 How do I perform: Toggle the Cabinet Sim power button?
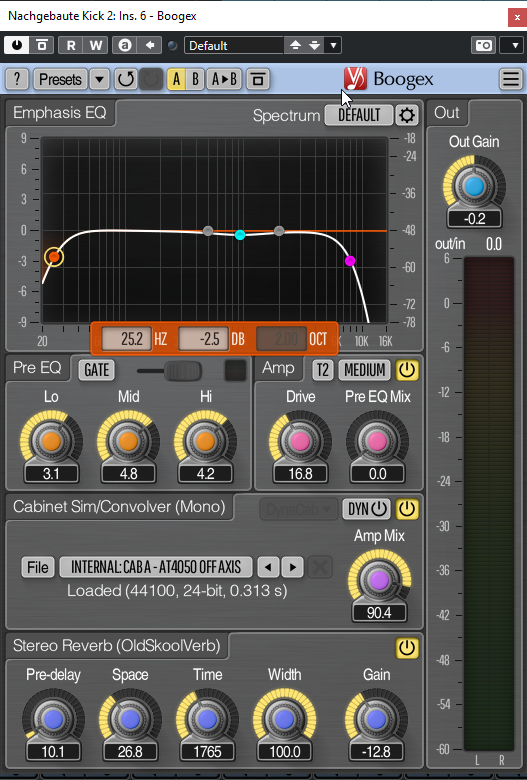tap(407, 509)
